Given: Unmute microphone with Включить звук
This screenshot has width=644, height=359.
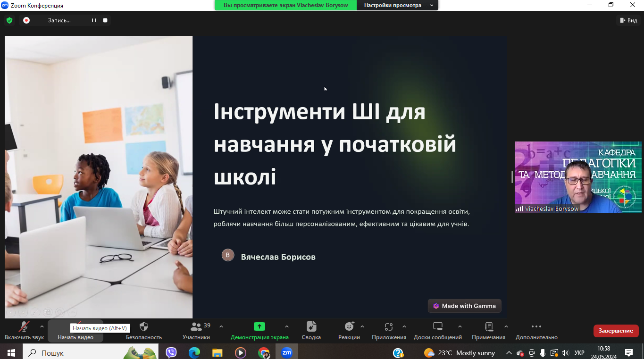Looking at the screenshot, I should 24,327.
